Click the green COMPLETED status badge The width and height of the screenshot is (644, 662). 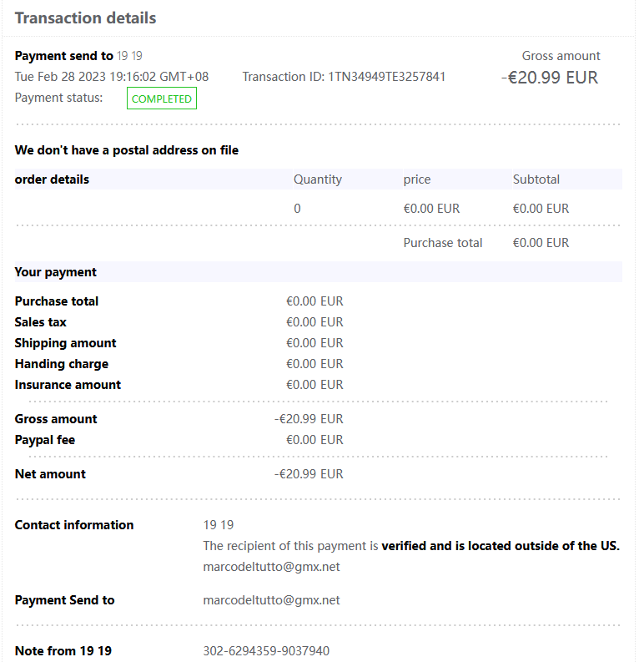[x=162, y=99]
